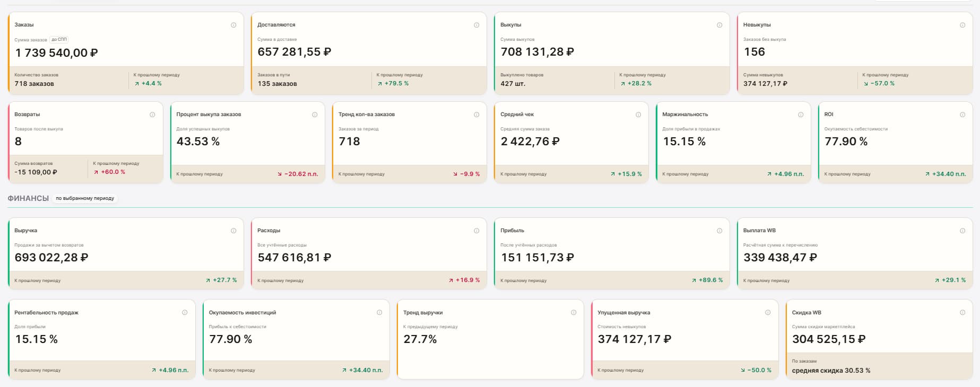Viewport: 980px width, 387px height.
Task: Click '427 шт.' bought-out goods value
Action: coord(513,84)
